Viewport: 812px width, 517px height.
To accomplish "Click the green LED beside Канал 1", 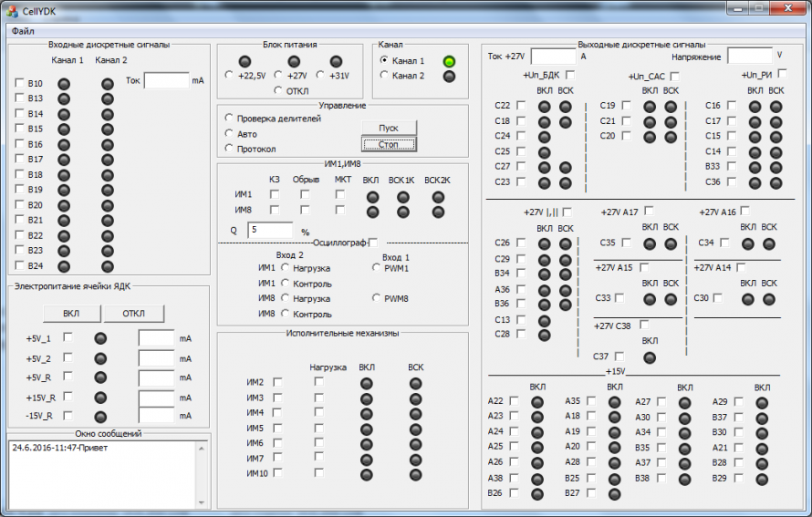I will (449, 61).
